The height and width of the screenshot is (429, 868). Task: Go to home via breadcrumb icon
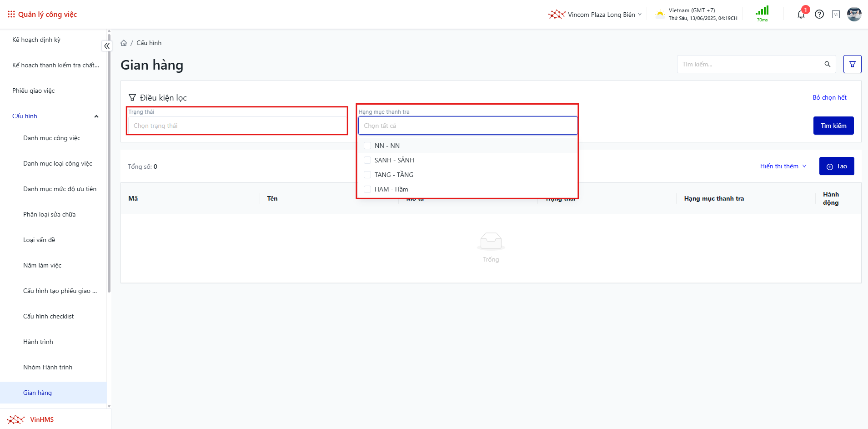(124, 43)
